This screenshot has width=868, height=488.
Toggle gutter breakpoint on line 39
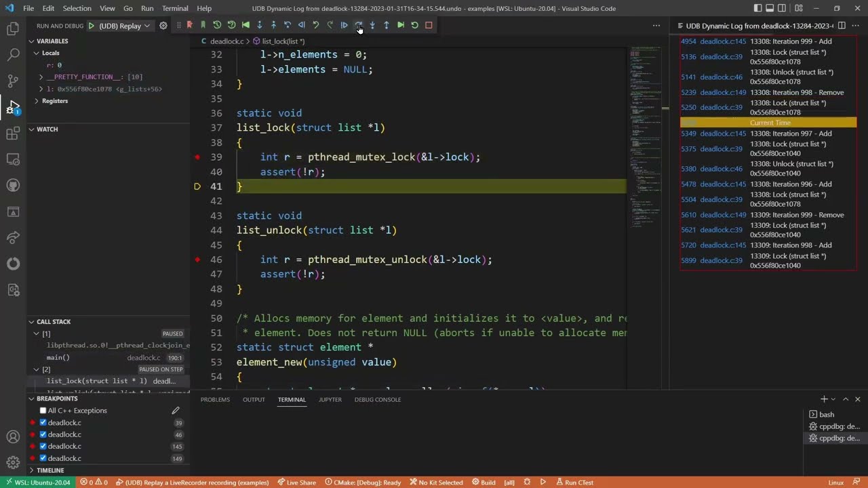pos(197,157)
